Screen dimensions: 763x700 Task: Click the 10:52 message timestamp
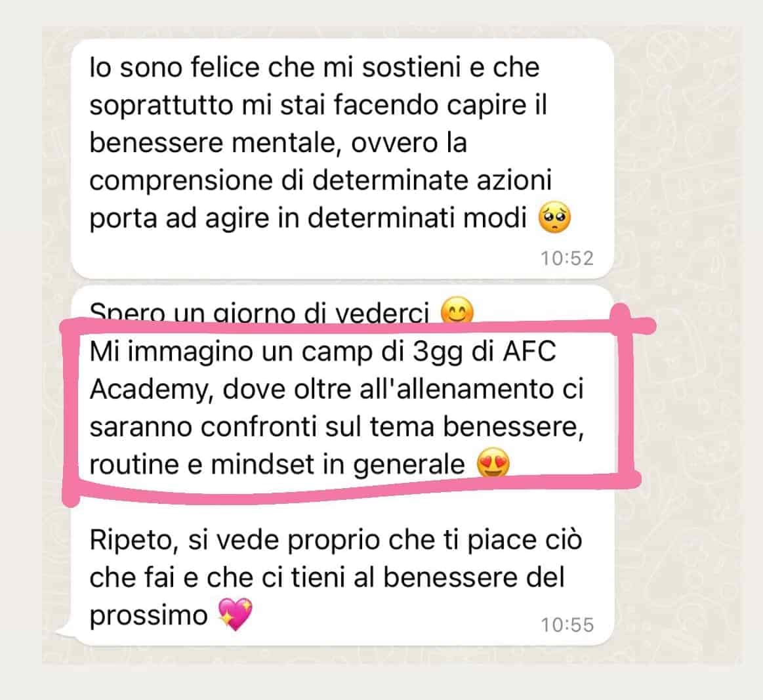(x=567, y=258)
